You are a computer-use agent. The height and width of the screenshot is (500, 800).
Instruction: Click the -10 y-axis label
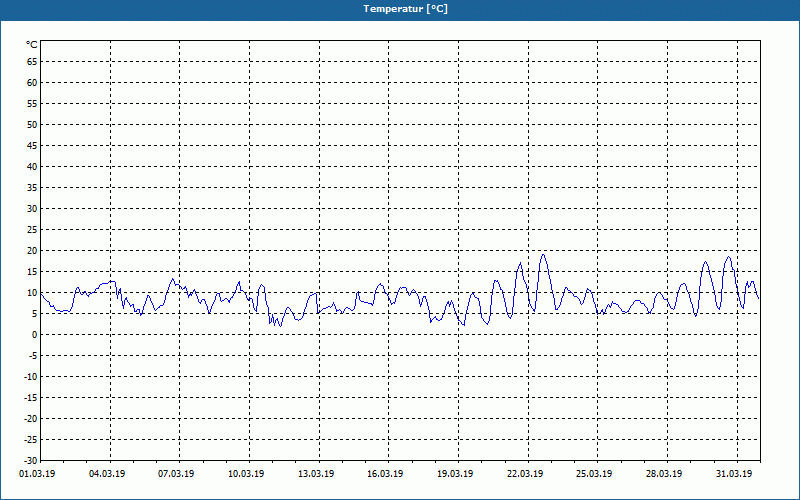coord(31,377)
